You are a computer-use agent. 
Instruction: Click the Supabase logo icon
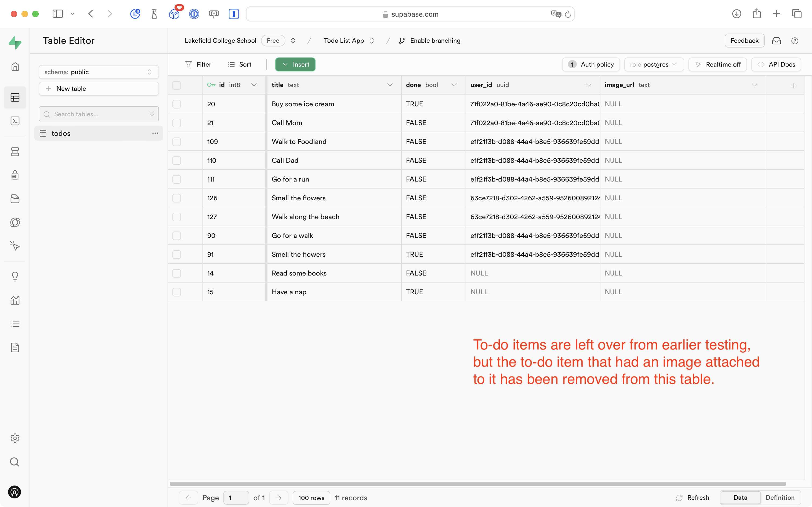tap(15, 43)
